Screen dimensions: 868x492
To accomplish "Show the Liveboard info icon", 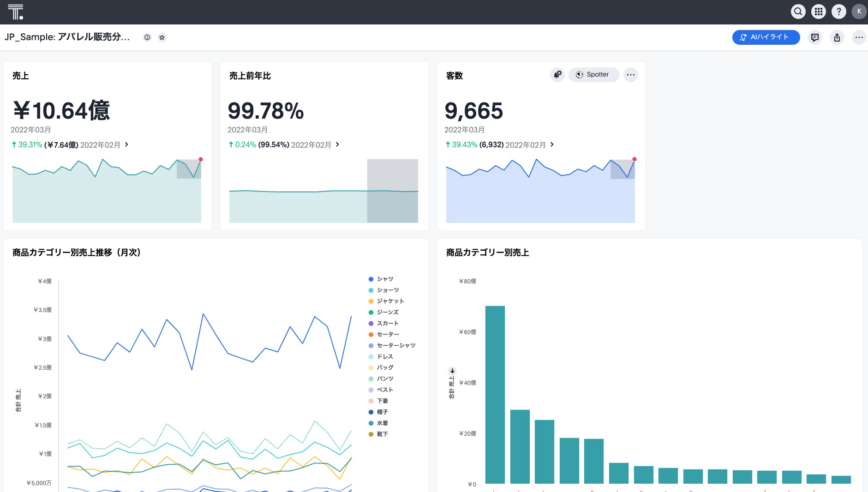I will [147, 37].
